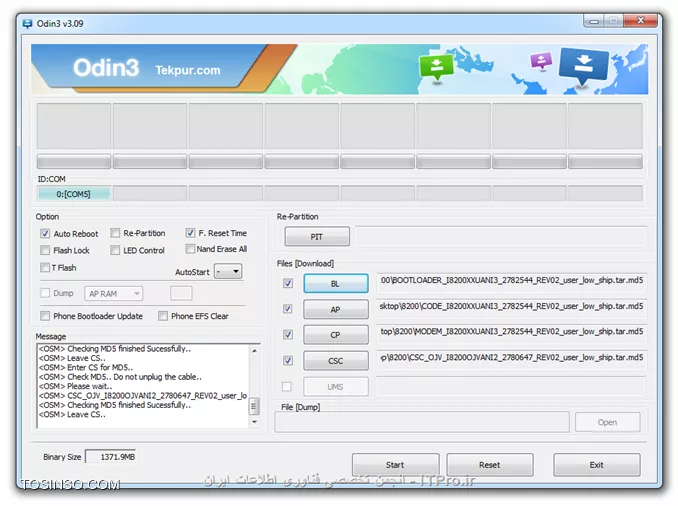Image resolution: width=678 pixels, height=506 pixels.
Task: Click the UMS button
Action: (x=336, y=387)
